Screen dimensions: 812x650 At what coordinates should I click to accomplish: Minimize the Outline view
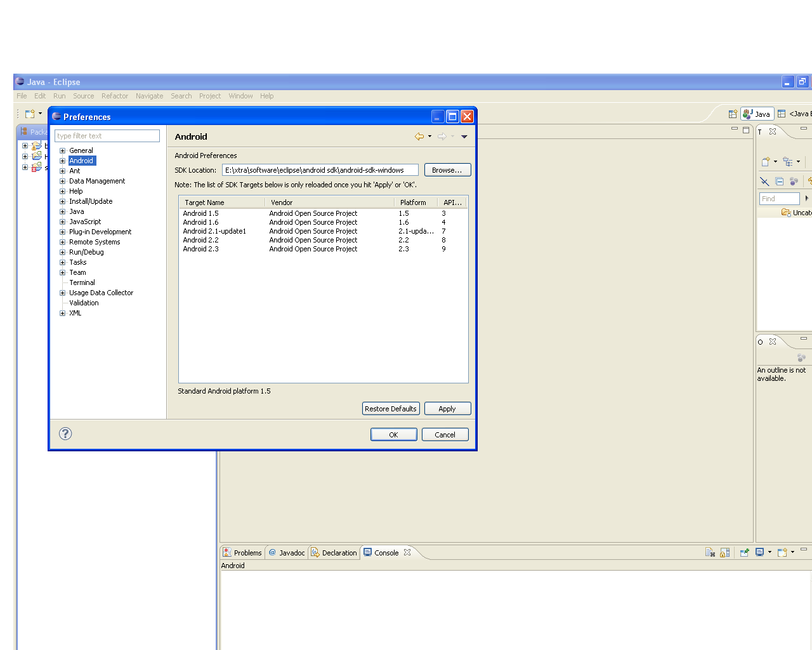[803, 338]
